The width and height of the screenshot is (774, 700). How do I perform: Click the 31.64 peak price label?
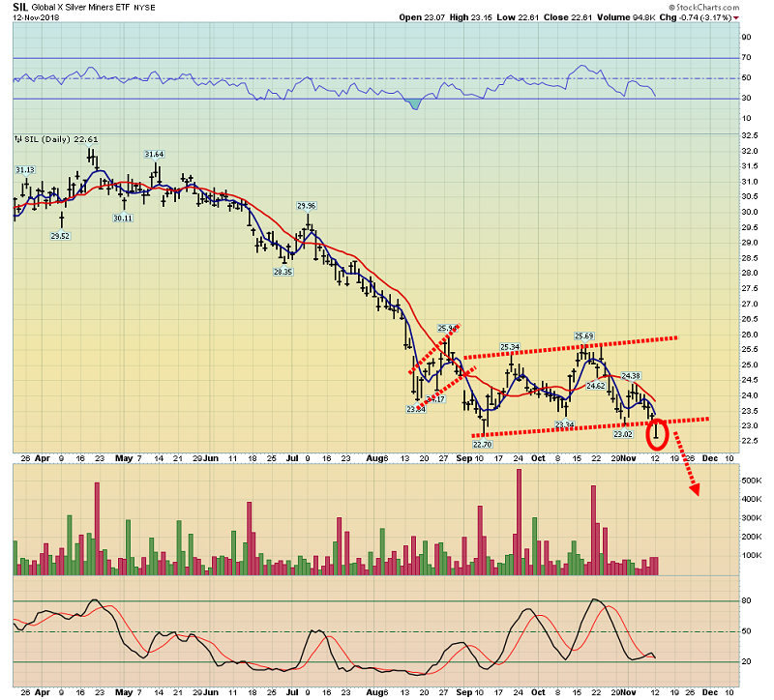[x=154, y=155]
